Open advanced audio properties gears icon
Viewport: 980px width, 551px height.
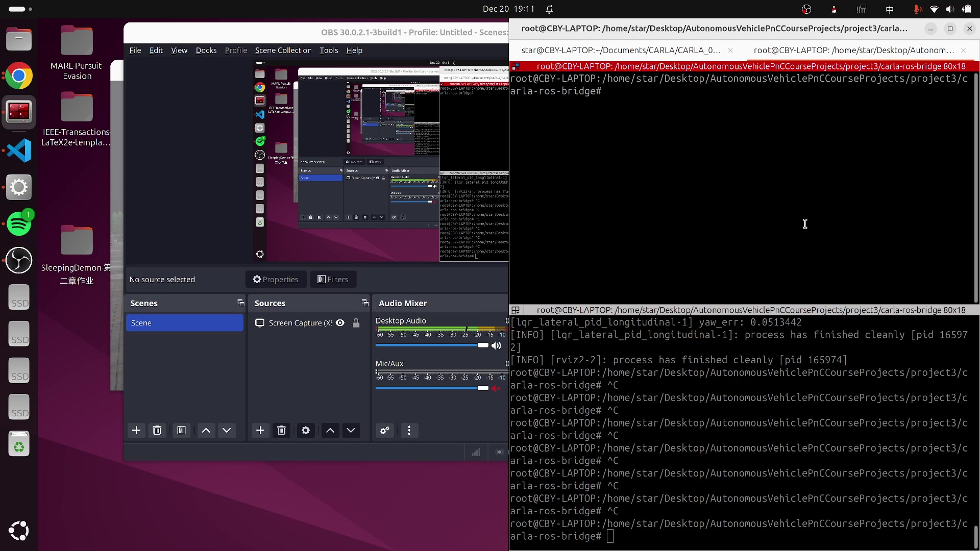385,431
